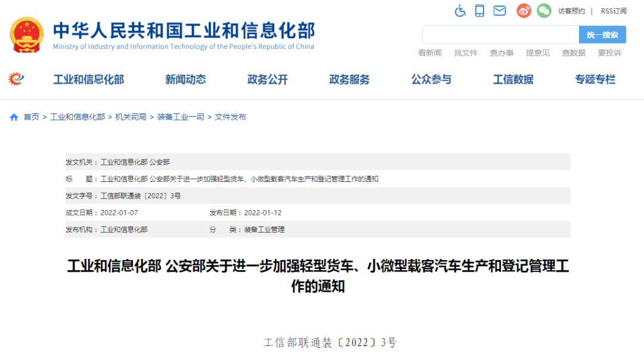This screenshot has height=355, width=644.
Task: Click the accessibility wheelchair icon
Action: 460,11
